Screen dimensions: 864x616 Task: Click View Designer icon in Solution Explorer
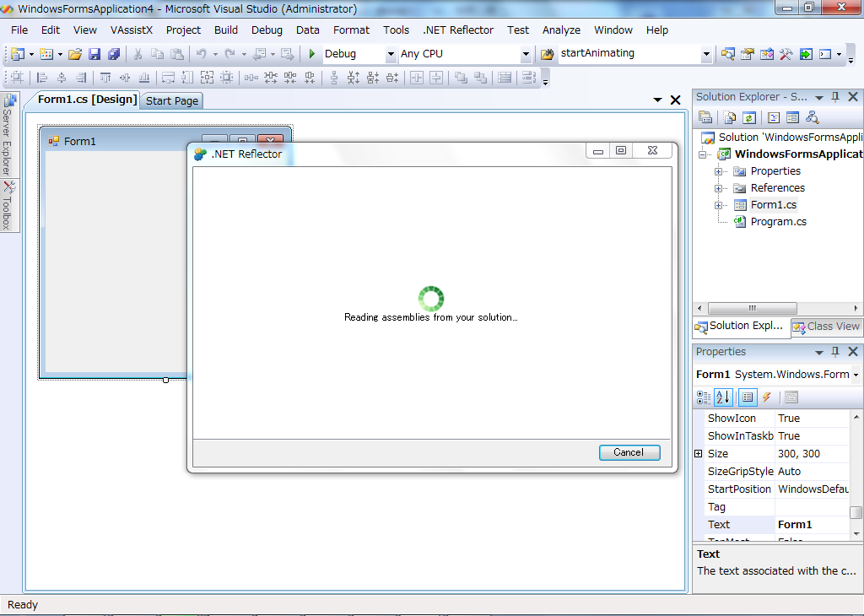pos(793,117)
